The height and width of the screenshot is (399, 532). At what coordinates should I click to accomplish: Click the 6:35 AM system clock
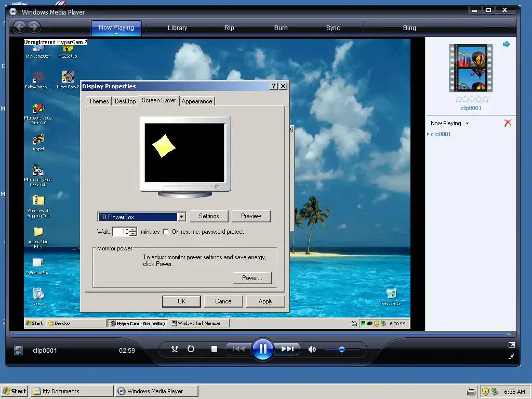click(x=514, y=392)
